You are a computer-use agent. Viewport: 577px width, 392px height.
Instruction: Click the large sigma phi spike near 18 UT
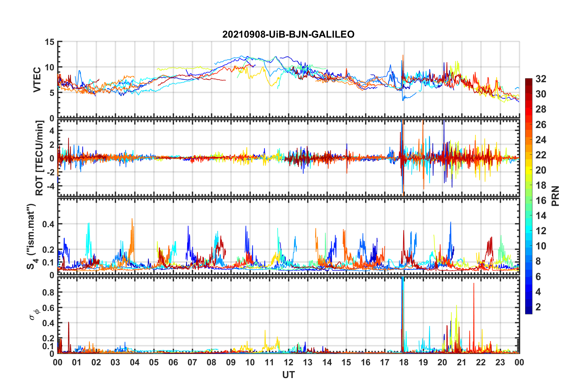click(403, 315)
